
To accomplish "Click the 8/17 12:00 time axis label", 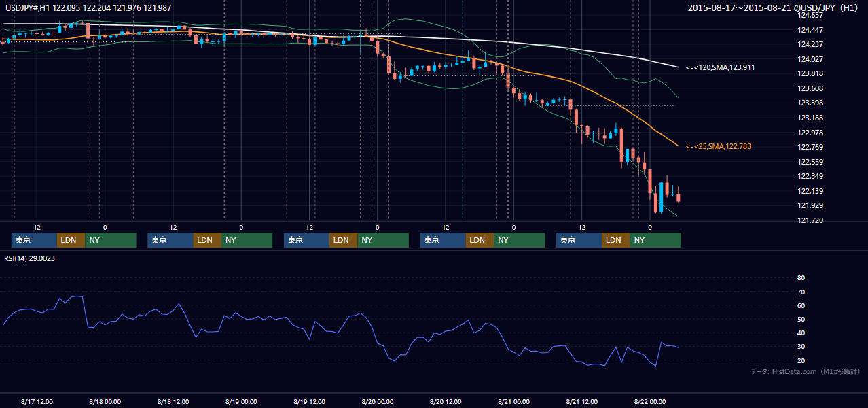I will 37,401.
